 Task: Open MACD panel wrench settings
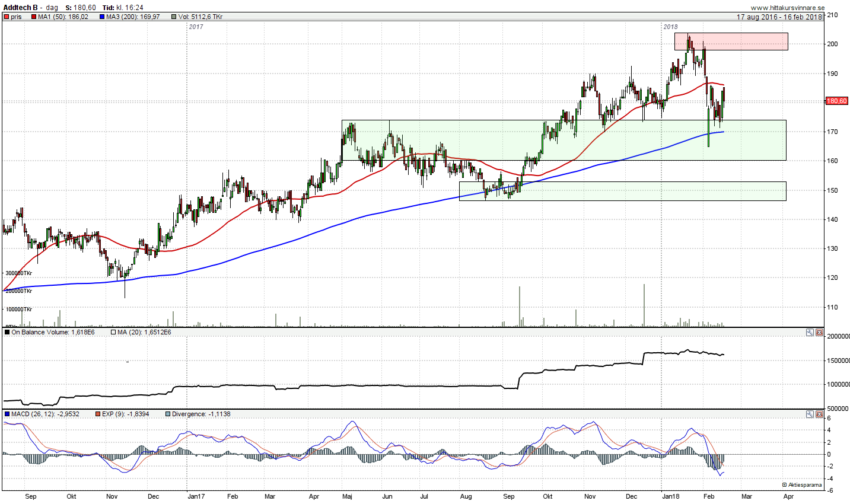coord(810,414)
